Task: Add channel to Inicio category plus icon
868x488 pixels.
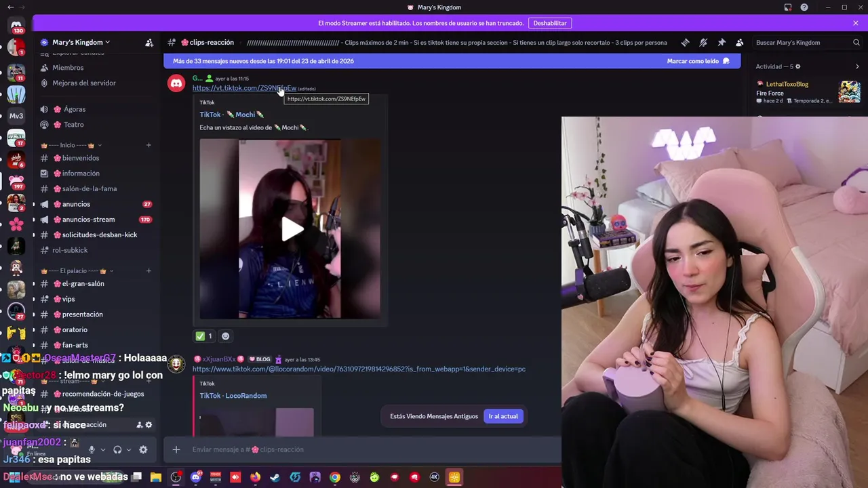Action: (149, 145)
